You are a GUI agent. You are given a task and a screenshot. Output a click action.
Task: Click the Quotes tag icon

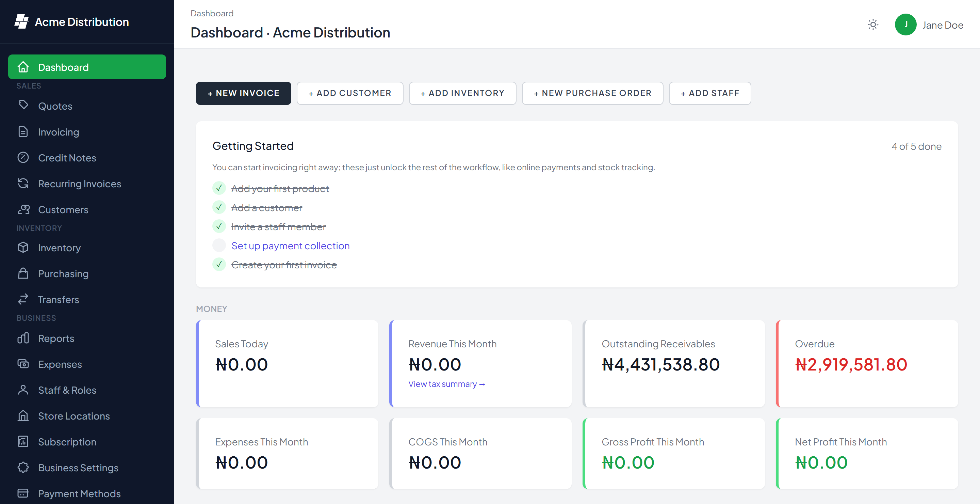pyautogui.click(x=23, y=105)
